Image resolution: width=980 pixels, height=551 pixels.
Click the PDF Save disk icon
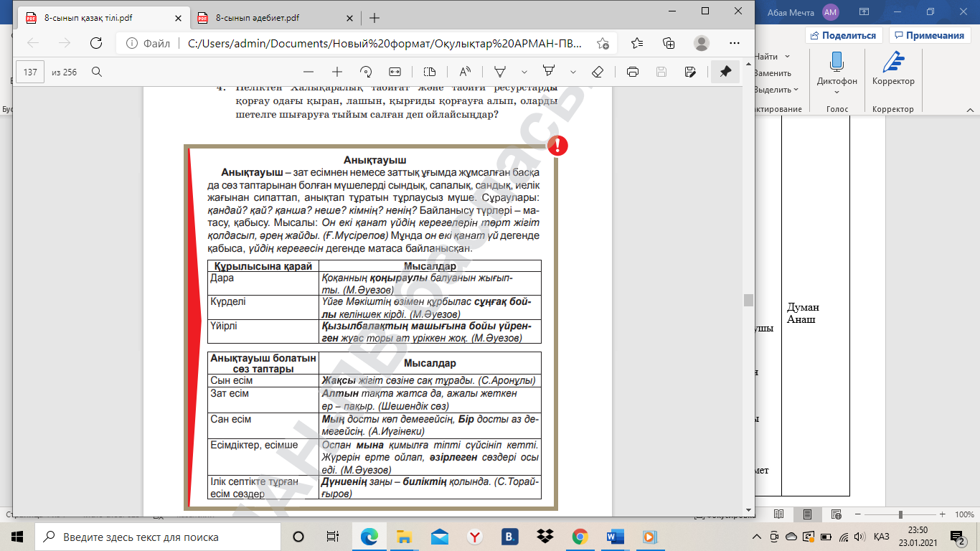click(x=661, y=72)
